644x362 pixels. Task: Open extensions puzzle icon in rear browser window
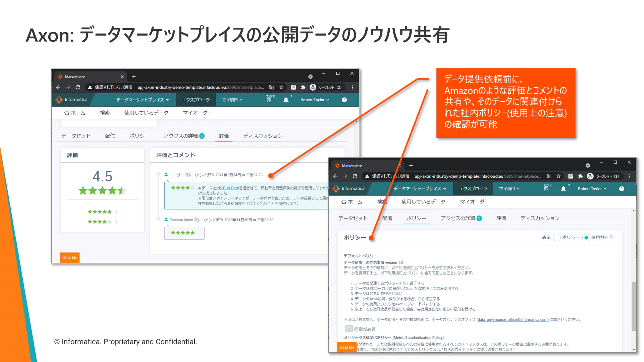click(303, 87)
